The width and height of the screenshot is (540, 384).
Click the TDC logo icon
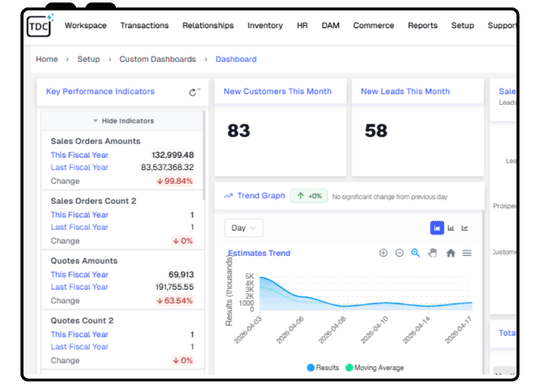(39, 26)
